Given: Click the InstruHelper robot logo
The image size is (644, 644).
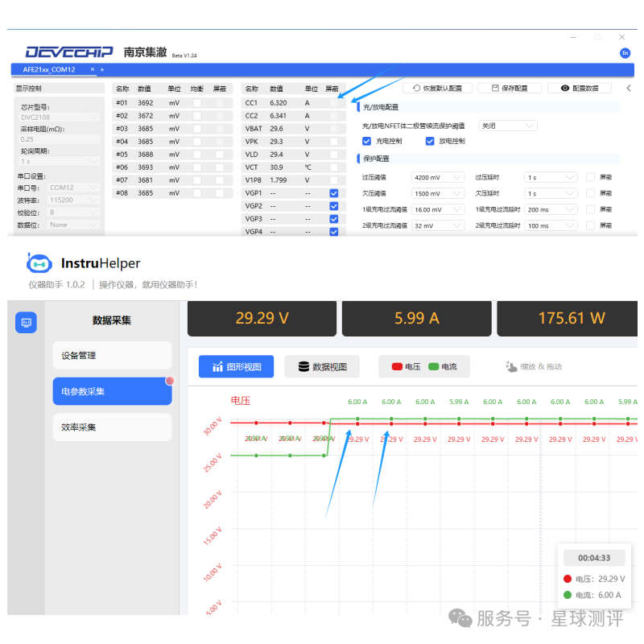Looking at the screenshot, I should pos(39,263).
